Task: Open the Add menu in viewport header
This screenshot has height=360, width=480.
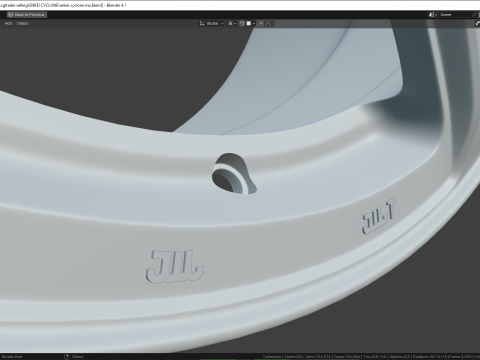Action: pos(8,23)
